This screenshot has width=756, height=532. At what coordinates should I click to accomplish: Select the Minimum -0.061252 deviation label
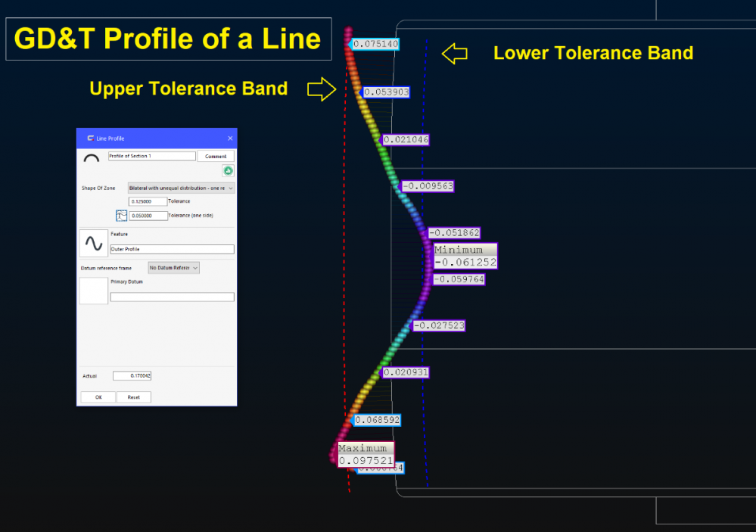click(x=465, y=257)
